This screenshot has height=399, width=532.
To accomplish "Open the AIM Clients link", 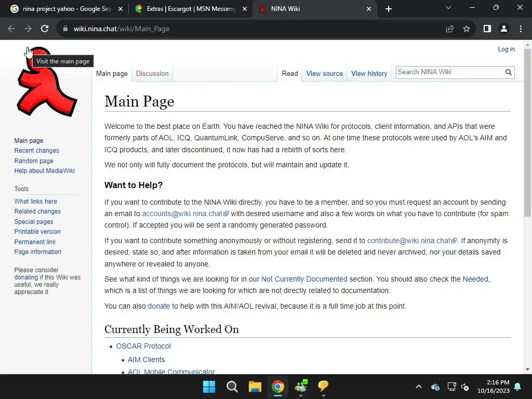I will pyautogui.click(x=146, y=360).
